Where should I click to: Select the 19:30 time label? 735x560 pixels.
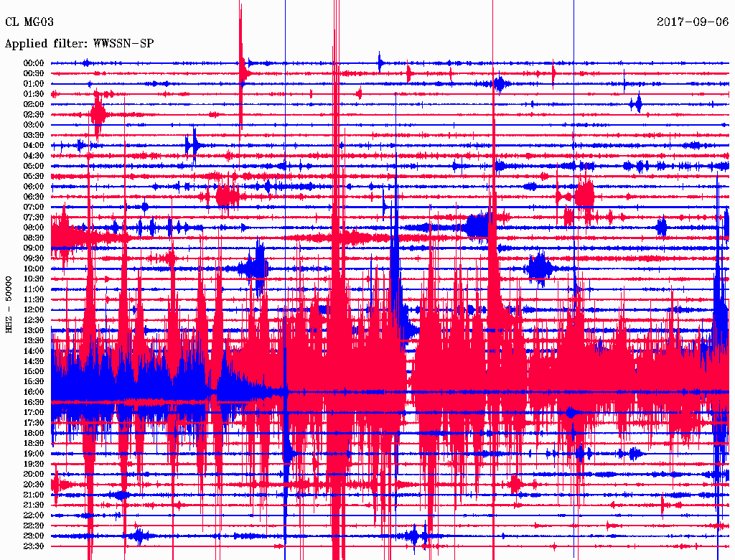34,464
